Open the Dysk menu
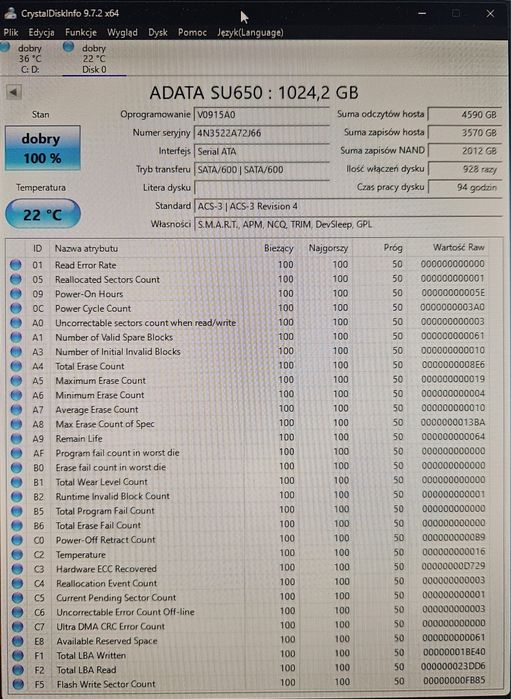The height and width of the screenshot is (699, 511). tap(158, 33)
